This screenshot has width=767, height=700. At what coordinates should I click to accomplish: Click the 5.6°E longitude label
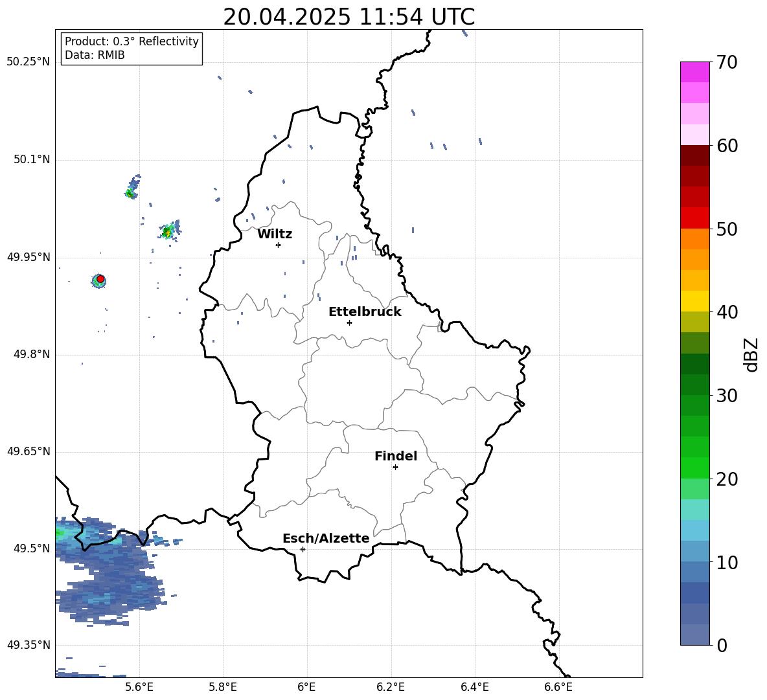pyautogui.click(x=139, y=687)
